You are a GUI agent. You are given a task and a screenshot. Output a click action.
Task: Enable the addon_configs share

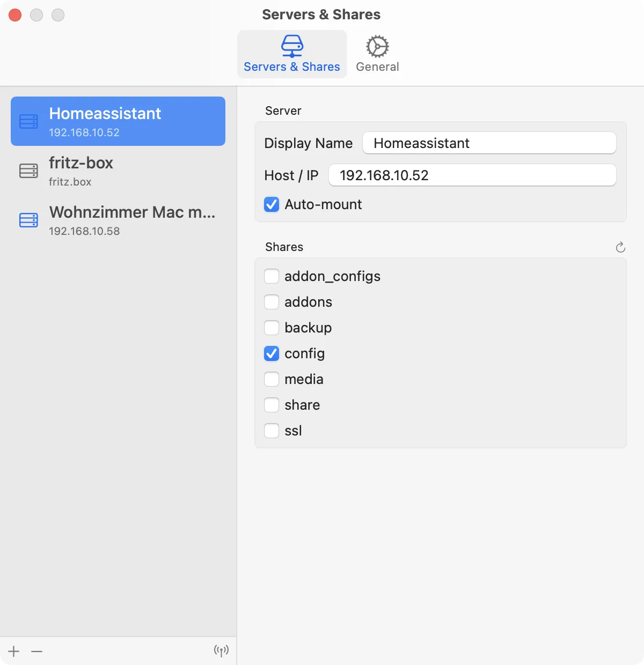tap(272, 276)
